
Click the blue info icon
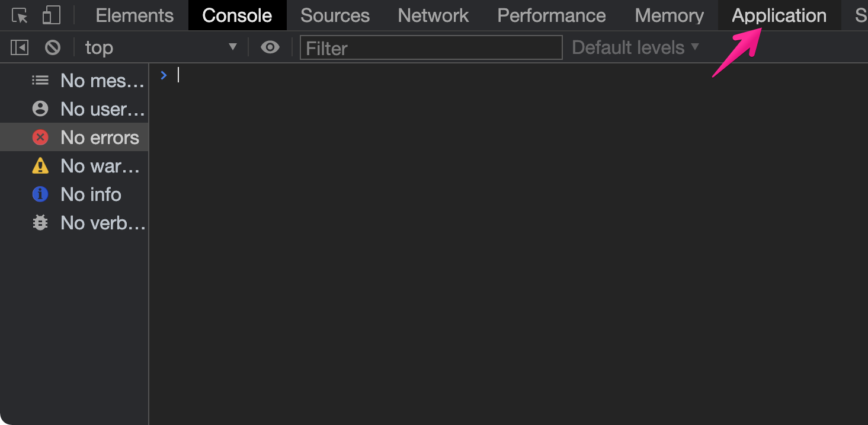(40, 194)
